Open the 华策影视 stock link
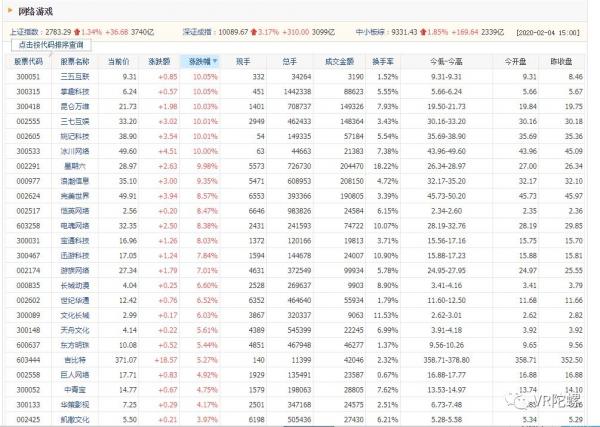This screenshot has height=427, width=600. pyautogui.click(x=75, y=405)
